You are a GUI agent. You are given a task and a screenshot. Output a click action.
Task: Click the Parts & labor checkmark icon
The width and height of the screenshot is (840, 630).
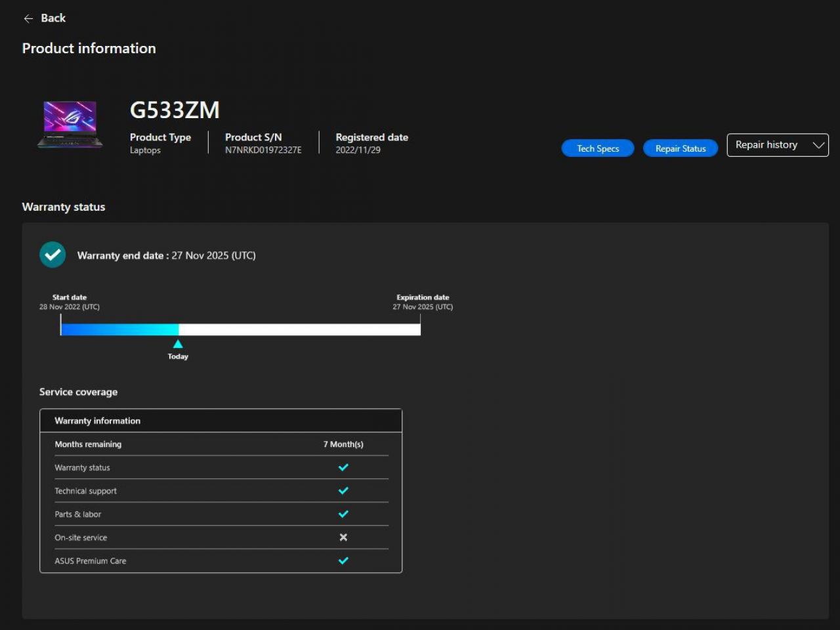[343, 514]
